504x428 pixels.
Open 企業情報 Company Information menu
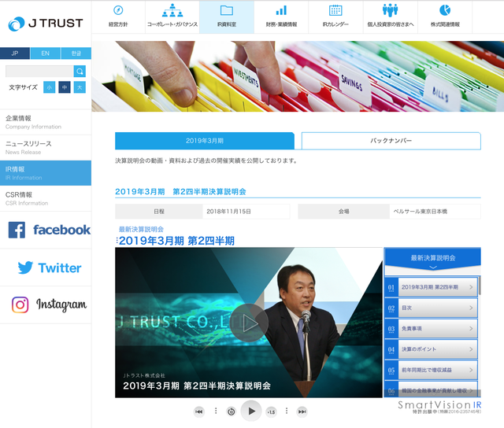pyautogui.click(x=46, y=122)
